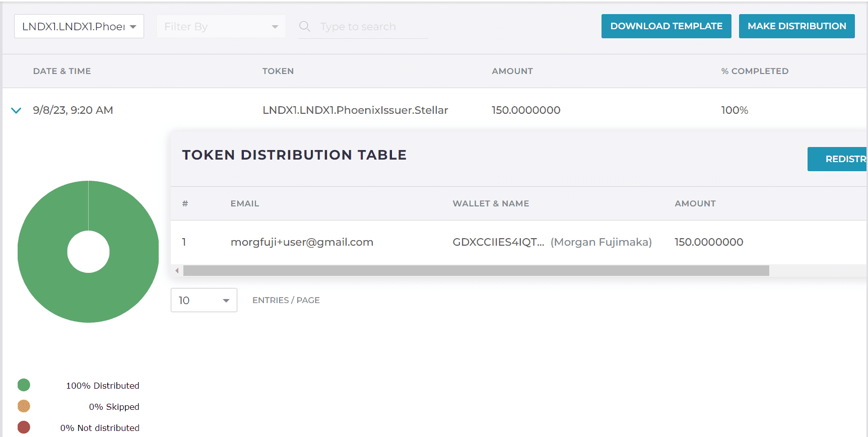Image resolution: width=868 pixels, height=437 pixels.
Task: Click the horizontal scrollbar thumb
Action: pyautogui.click(x=476, y=271)
